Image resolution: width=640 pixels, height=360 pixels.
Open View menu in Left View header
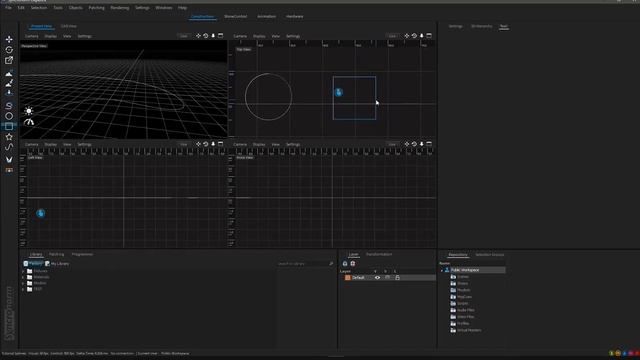pyautogui.click(x=67, y=144)
